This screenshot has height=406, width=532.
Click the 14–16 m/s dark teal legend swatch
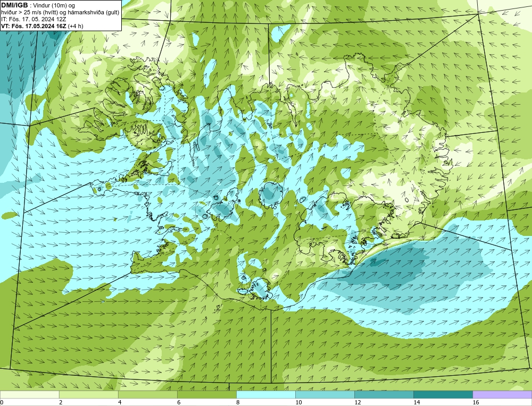(443, 394)
